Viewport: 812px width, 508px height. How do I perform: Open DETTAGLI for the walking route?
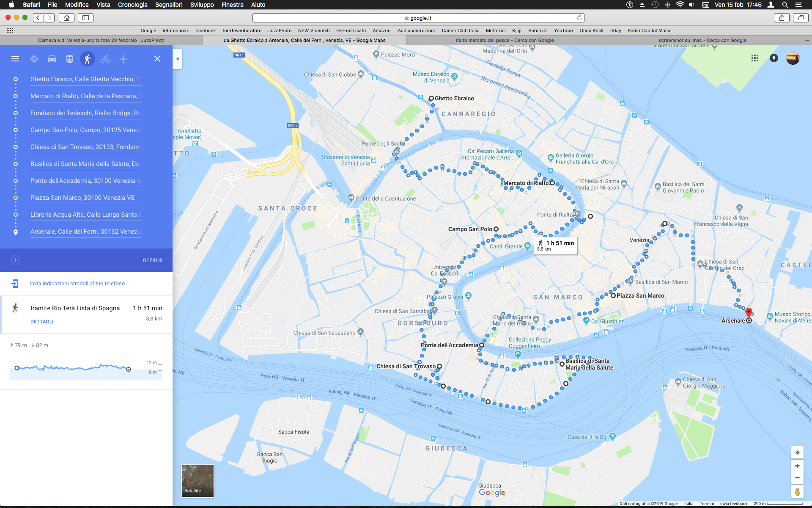42,322
